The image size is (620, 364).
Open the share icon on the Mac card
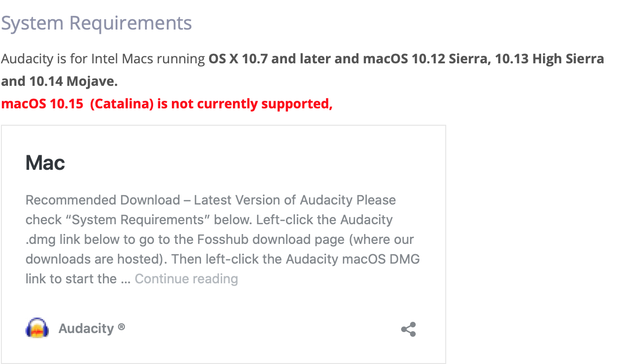coord(409,329)
